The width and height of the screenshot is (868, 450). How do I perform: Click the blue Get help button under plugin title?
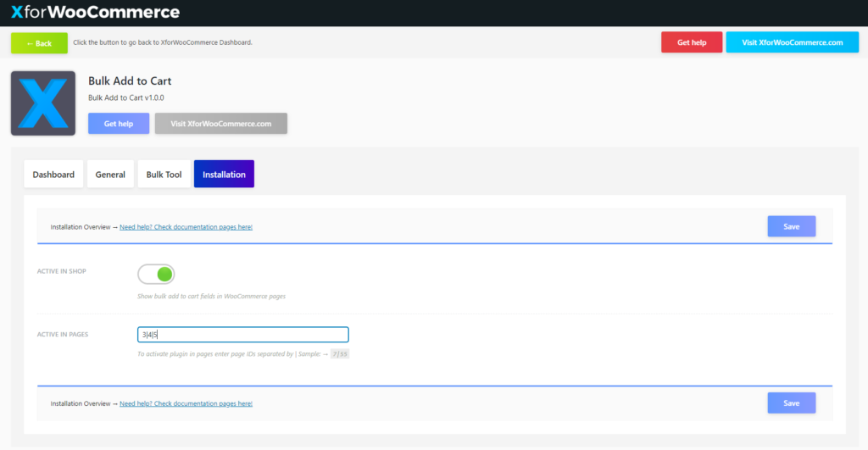pyautogui.click(x=119, y=124)
